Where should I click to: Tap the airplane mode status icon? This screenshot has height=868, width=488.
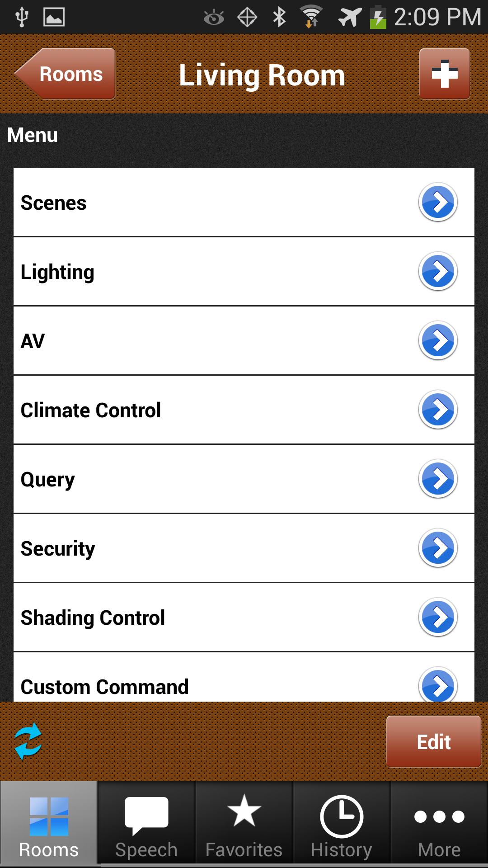(x=349, y=17)
